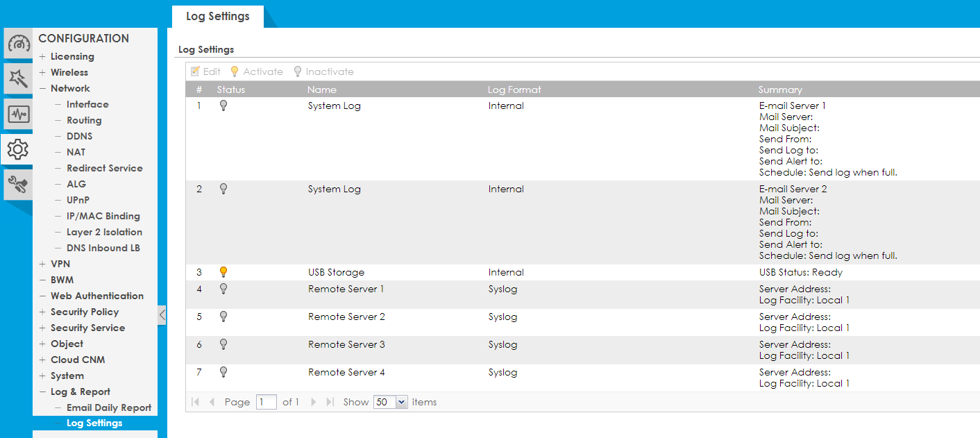Image resolution: width=980 pixels, height=438 pixels.
Task: Toggle status bulb for Remote Server 1
Action: click(x=223, y=289)
